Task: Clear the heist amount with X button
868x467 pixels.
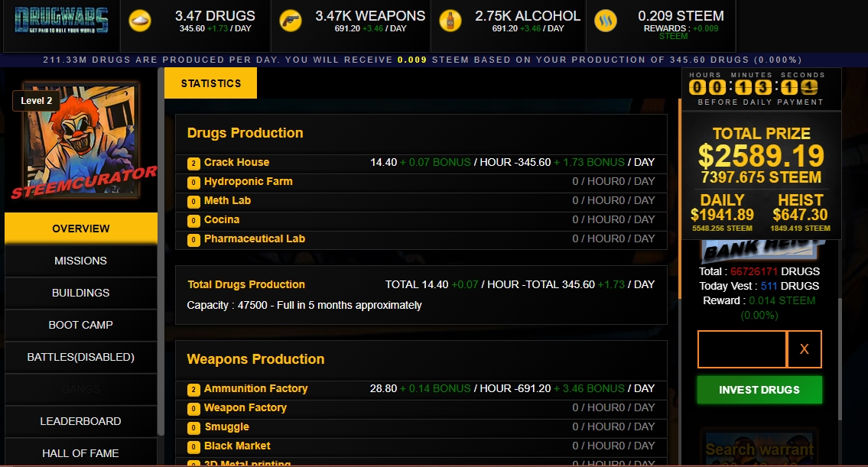Action: pos(805,349)
